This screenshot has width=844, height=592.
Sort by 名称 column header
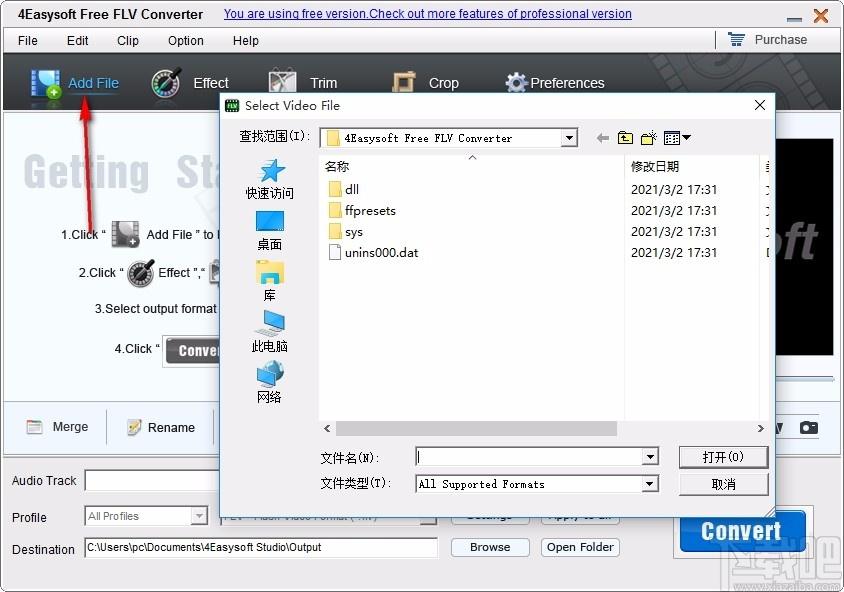click(x=337, y=166)
